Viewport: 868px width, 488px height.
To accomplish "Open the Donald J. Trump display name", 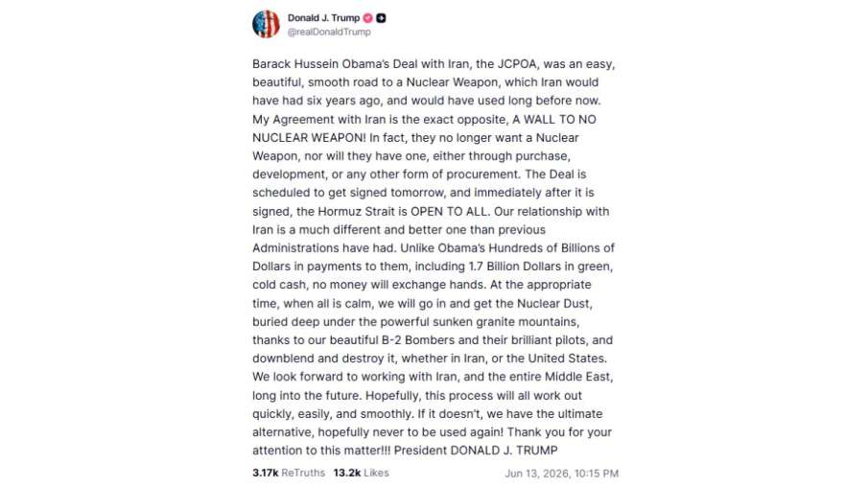I will coord(323,18).
